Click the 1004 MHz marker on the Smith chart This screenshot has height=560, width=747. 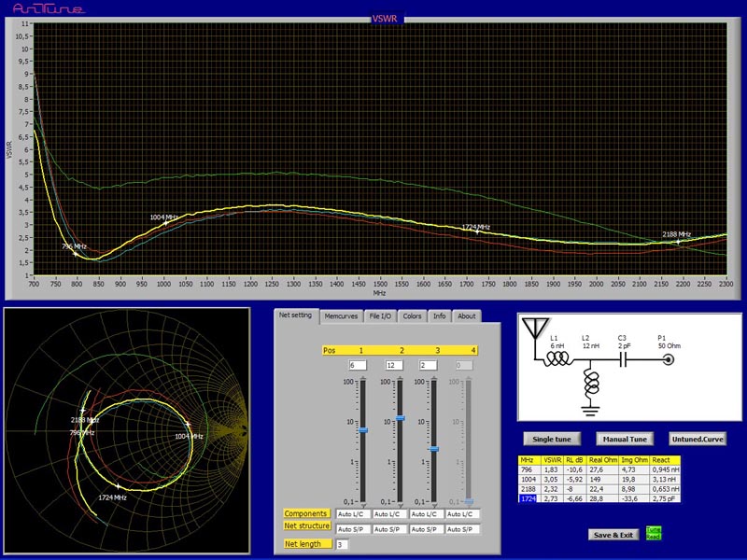(x=188, y=425)
